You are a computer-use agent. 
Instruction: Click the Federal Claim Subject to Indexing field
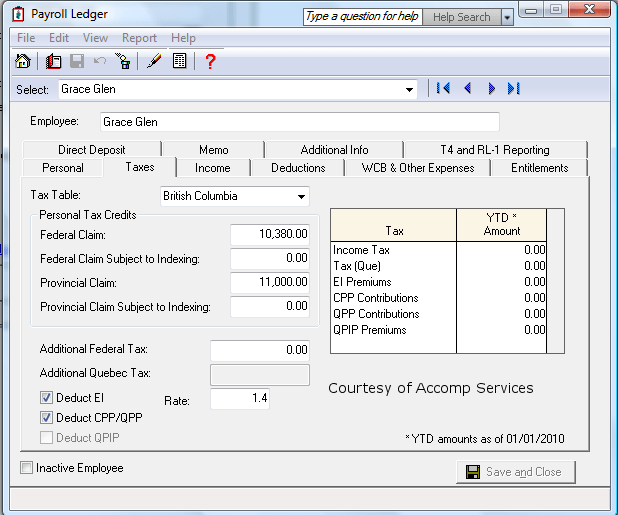[270, 258]
